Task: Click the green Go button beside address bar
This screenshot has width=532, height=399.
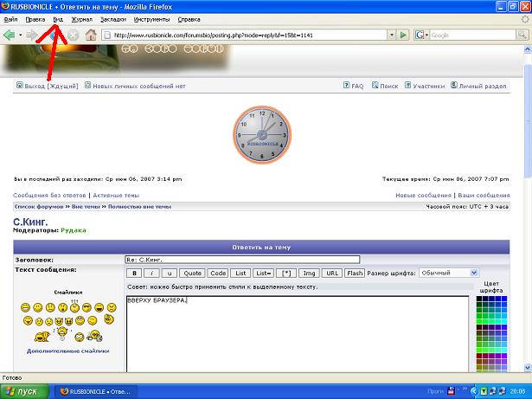Action: click(403, 35)
